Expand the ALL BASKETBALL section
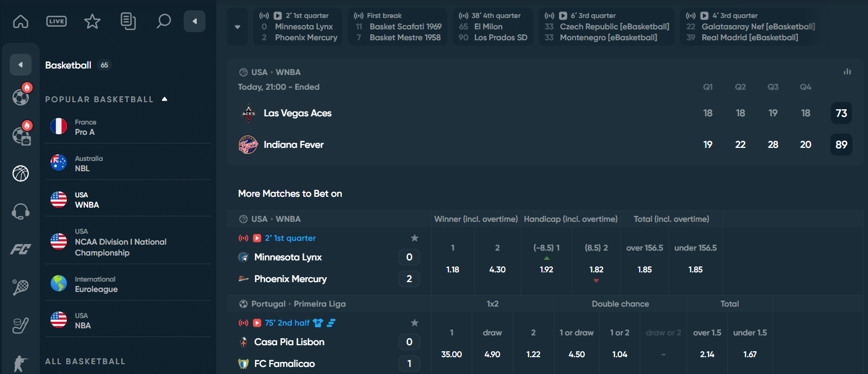 (85, 360)
